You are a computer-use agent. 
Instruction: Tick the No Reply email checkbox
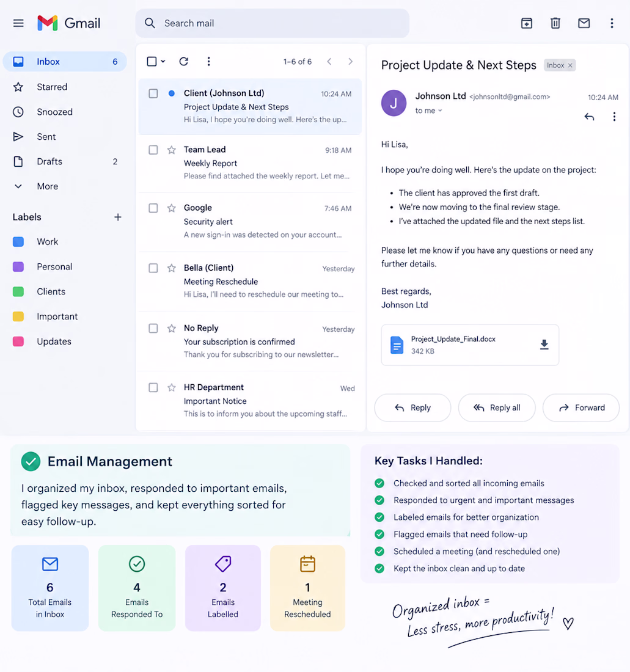point(153,328)
